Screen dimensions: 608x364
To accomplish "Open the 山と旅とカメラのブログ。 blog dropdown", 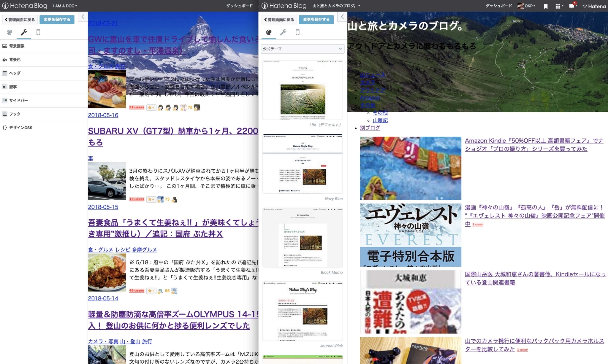I will (x=336, y=6).
